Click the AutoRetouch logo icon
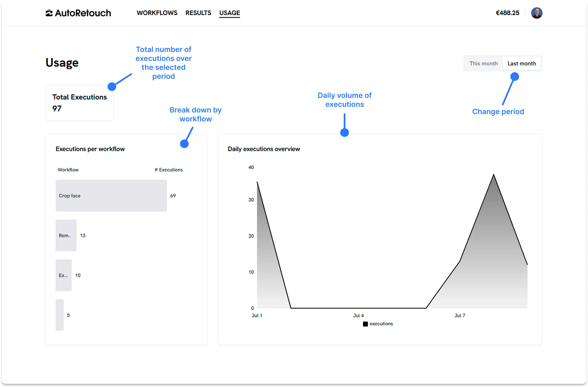588x387 pixels. (x=49, y=13)
